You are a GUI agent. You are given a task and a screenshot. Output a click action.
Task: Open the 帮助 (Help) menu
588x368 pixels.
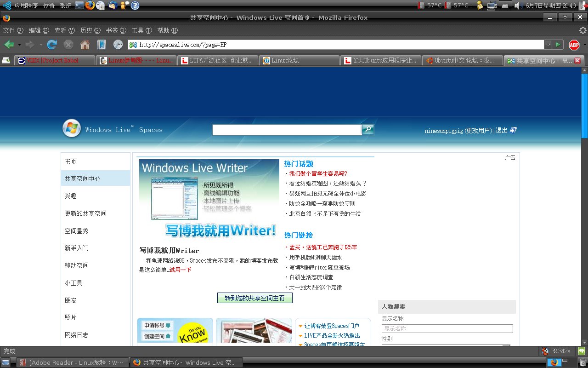point(167,30)
